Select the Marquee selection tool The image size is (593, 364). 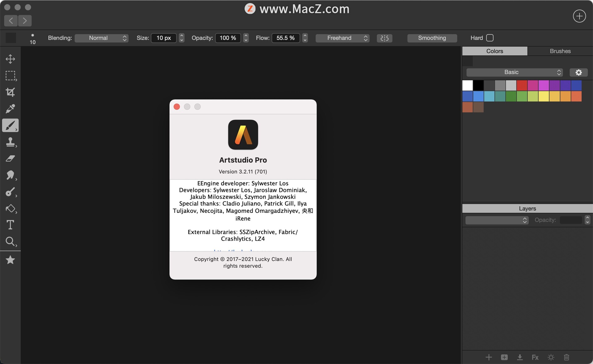(x=10, y=76)
